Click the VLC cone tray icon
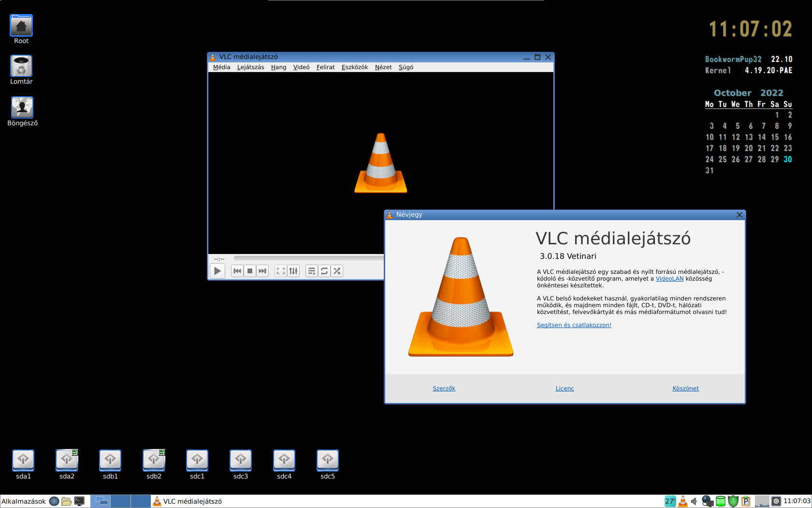This screenshot has width=812, height=508. pos(682,501)
